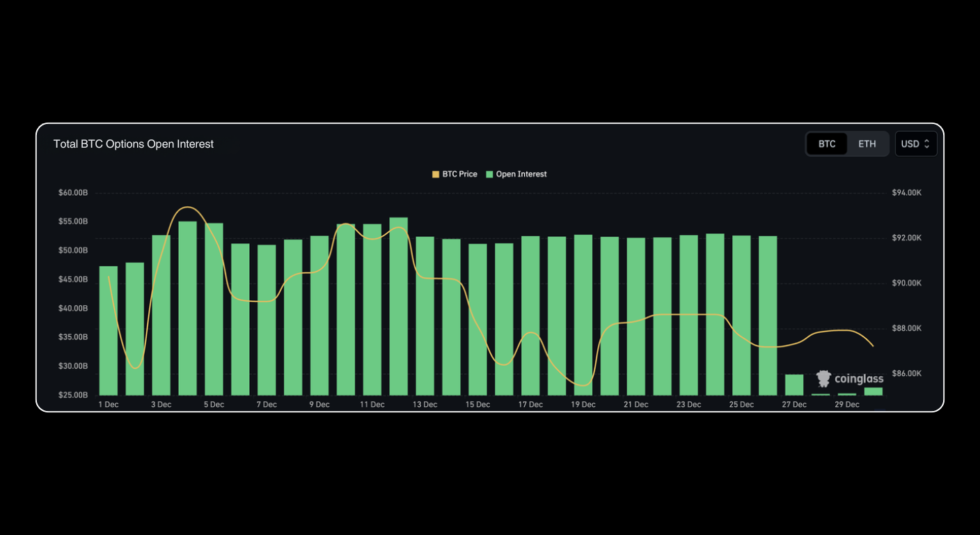This screenshot has height=535, width=980.
Task: Click the up chevron inside the USD selector
Action: tap(926, 141)
